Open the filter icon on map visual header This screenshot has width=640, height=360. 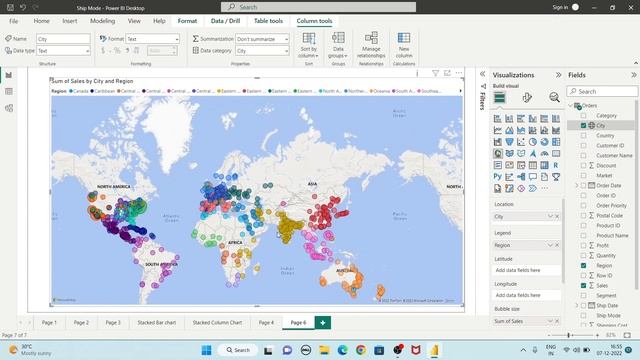(x=436, y=73)
